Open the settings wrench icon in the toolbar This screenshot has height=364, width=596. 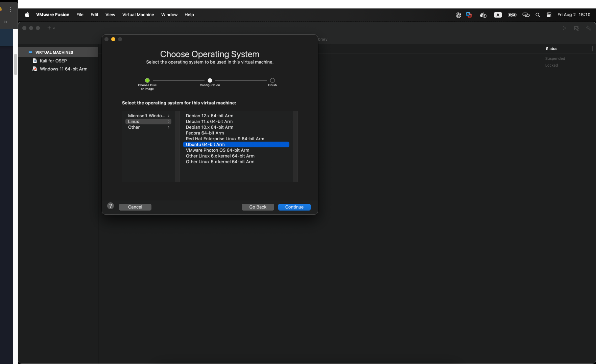pos(589,28)
